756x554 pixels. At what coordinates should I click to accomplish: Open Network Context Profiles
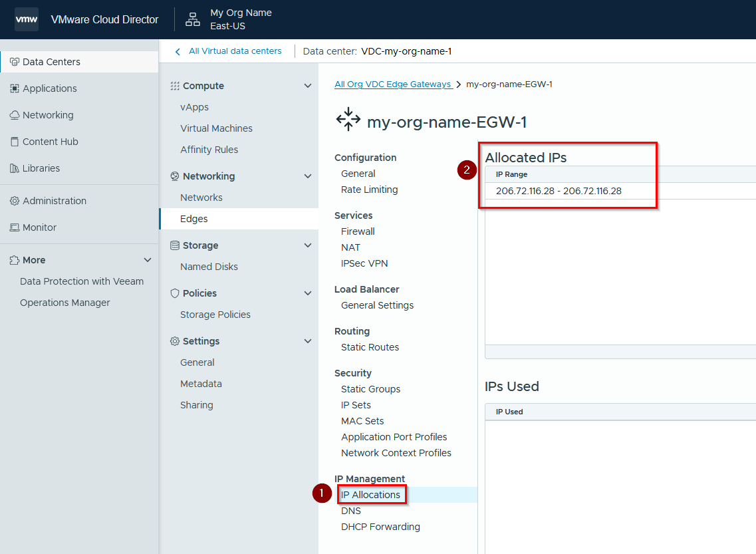(x=396, y=453)
